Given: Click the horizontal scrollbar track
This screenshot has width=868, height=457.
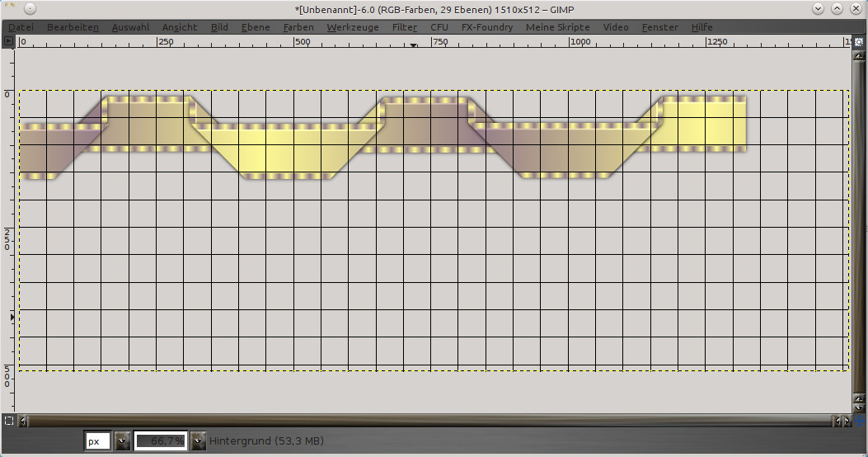Looking at the screenshot, I should 412,421.
